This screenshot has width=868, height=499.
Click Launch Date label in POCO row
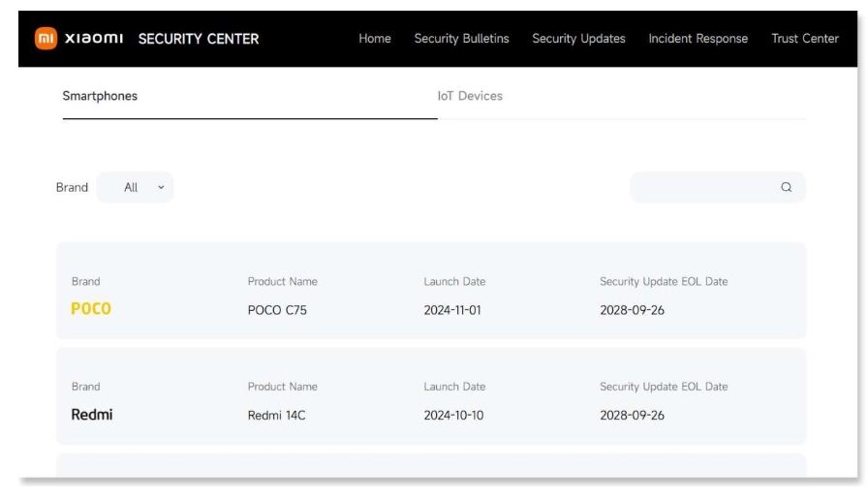click(454, 281)
